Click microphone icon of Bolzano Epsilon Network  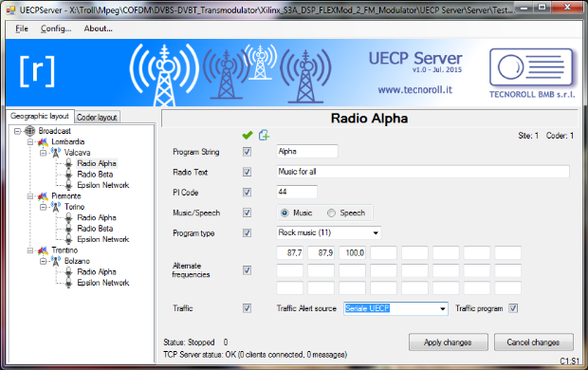point(68,283)
